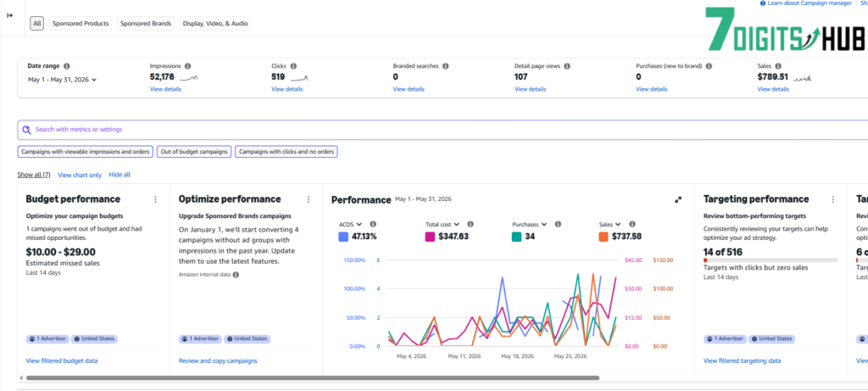Click the search magnifier icon
Screen dimensions: 868x391
(x=26, y=130)
